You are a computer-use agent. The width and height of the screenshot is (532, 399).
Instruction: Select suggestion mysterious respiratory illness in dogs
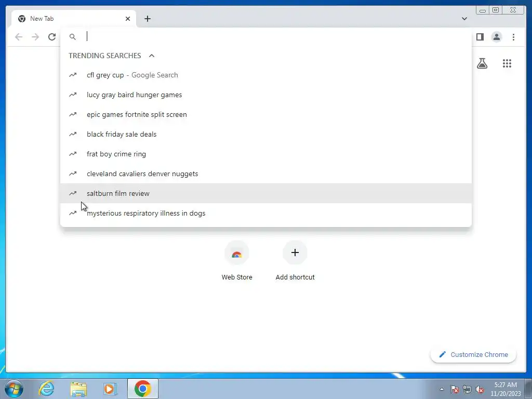(265, 213)
